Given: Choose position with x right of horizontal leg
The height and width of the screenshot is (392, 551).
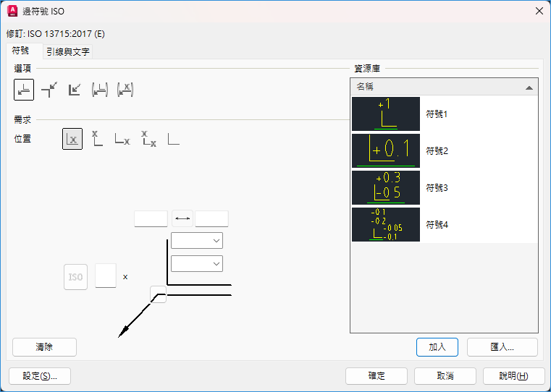Looking at the screenshot, I should pyautogui.click(x=122, y=139).
